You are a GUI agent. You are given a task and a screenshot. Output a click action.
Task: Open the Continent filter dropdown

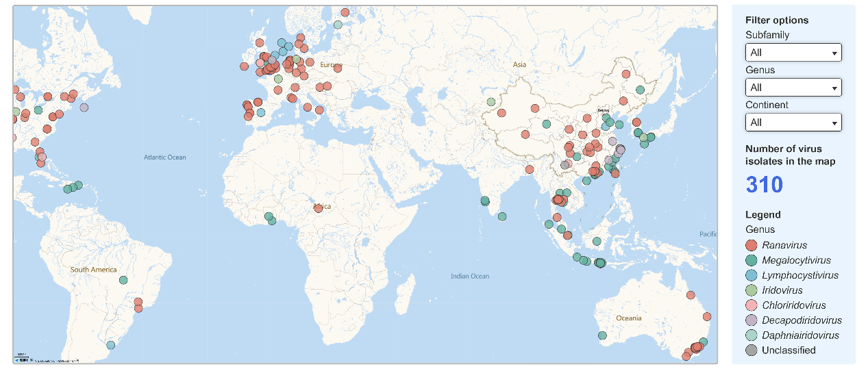pos(793,123)
